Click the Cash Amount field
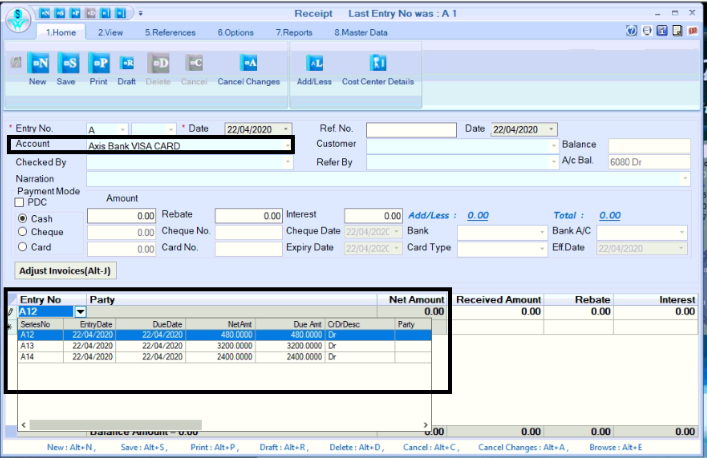This screenshot has width=707, height=458. click(122, 216)
